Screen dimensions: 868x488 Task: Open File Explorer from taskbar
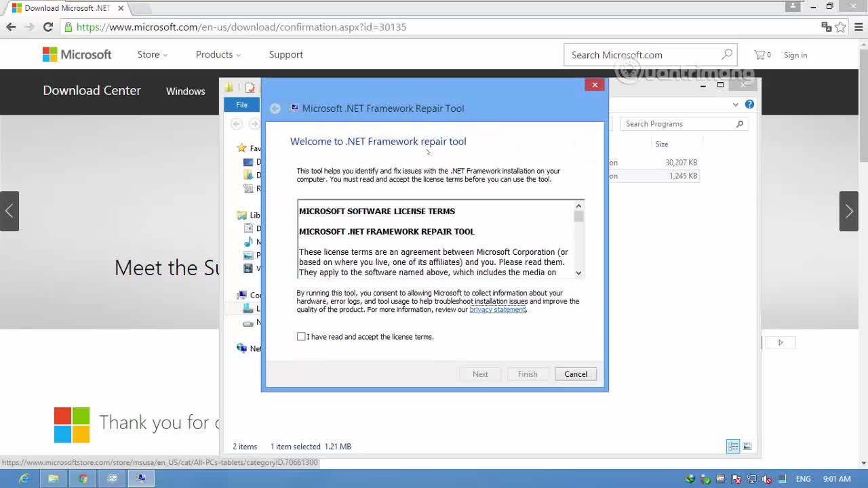tap(53, 479)
